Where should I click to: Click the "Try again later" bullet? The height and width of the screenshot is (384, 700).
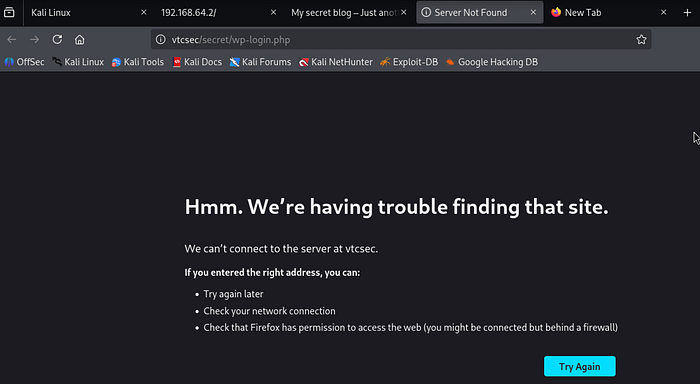click(x=233, y=294)
